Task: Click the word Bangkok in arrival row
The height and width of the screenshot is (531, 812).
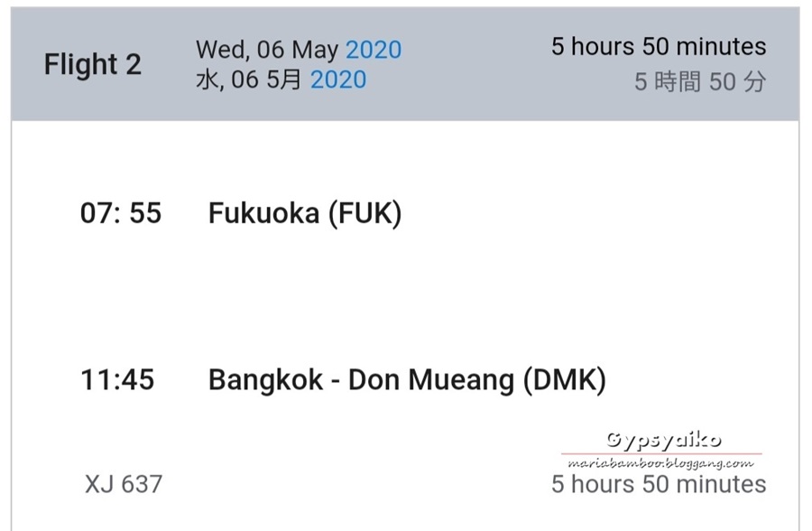Action: click(265, 380)
